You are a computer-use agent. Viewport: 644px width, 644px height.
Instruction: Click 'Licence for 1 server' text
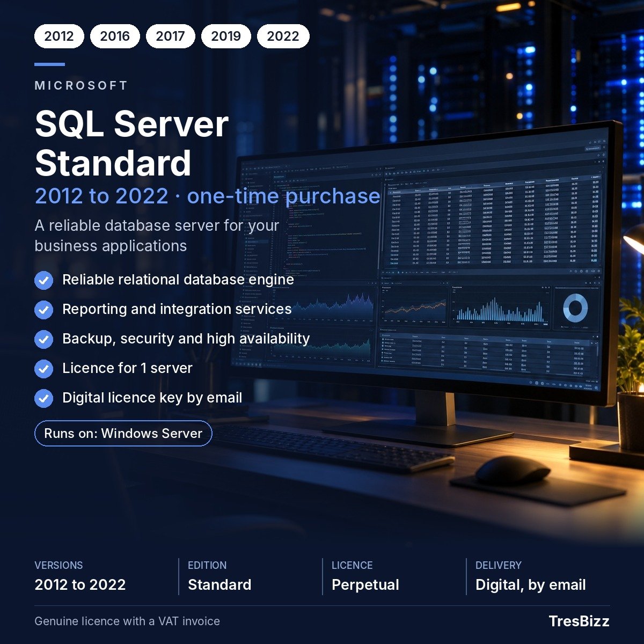coord(127,368)
